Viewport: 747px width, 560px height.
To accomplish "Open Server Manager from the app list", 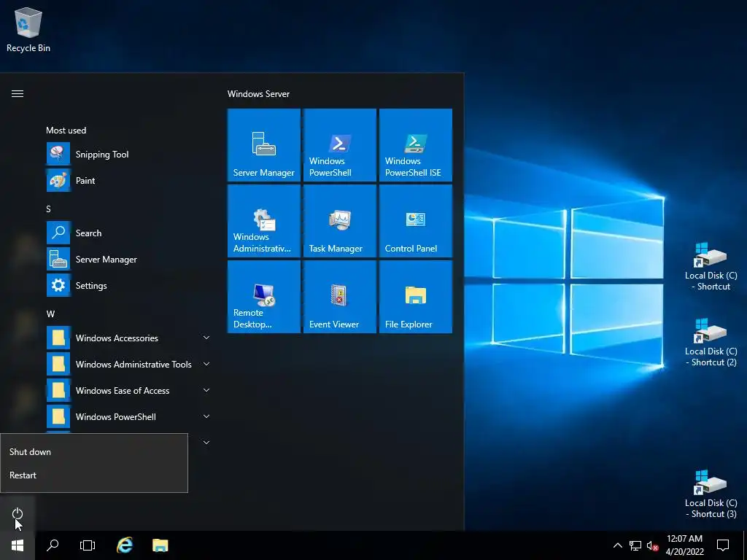I will click(128, 259).
